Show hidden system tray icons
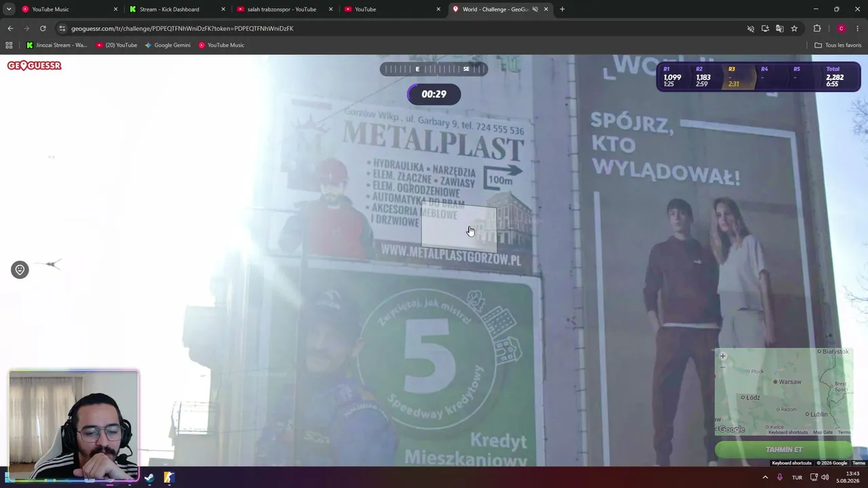 tap(766, 477)
